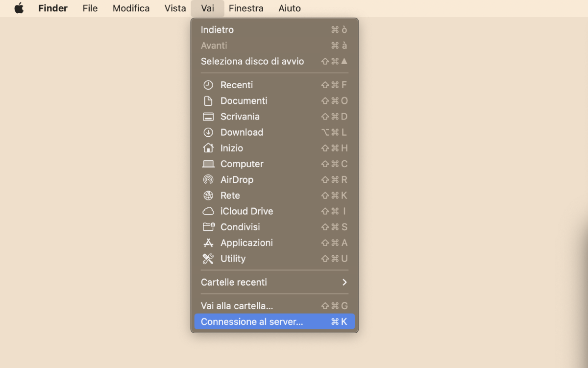Click the iCloud Drive cloud icon
This screenshot has width=588, height=368.
[208, 211]
